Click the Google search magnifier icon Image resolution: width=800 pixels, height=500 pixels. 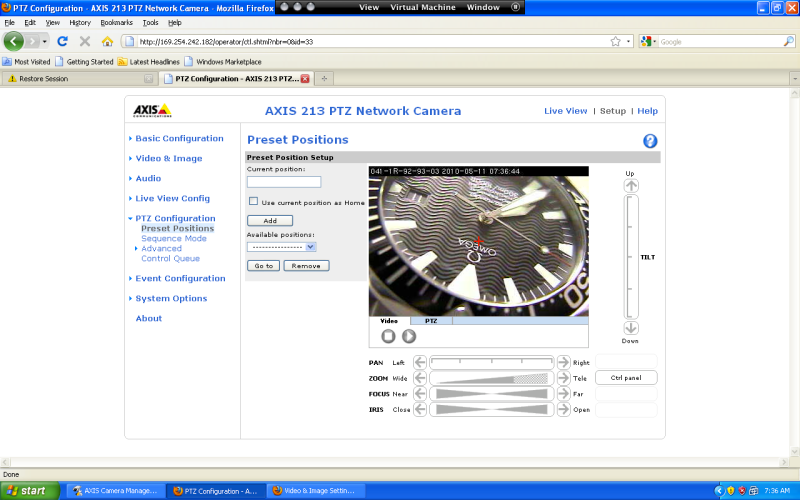[788, 41]
